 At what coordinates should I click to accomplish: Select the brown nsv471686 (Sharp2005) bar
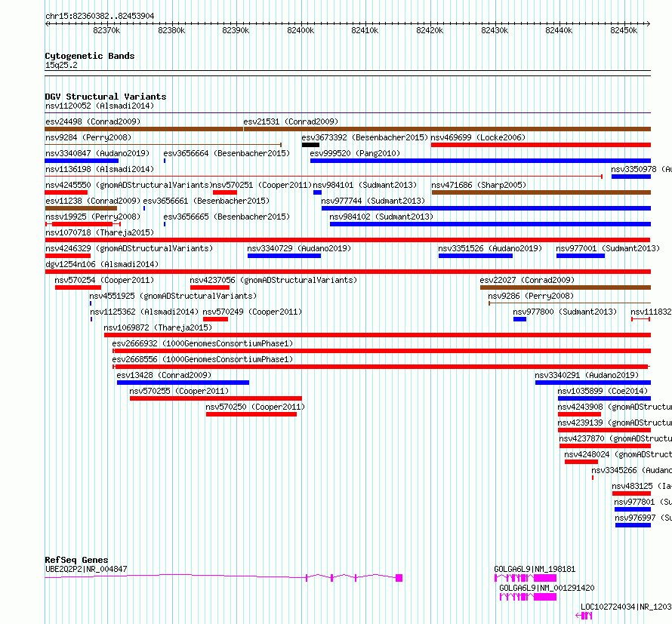pos(541,192)
